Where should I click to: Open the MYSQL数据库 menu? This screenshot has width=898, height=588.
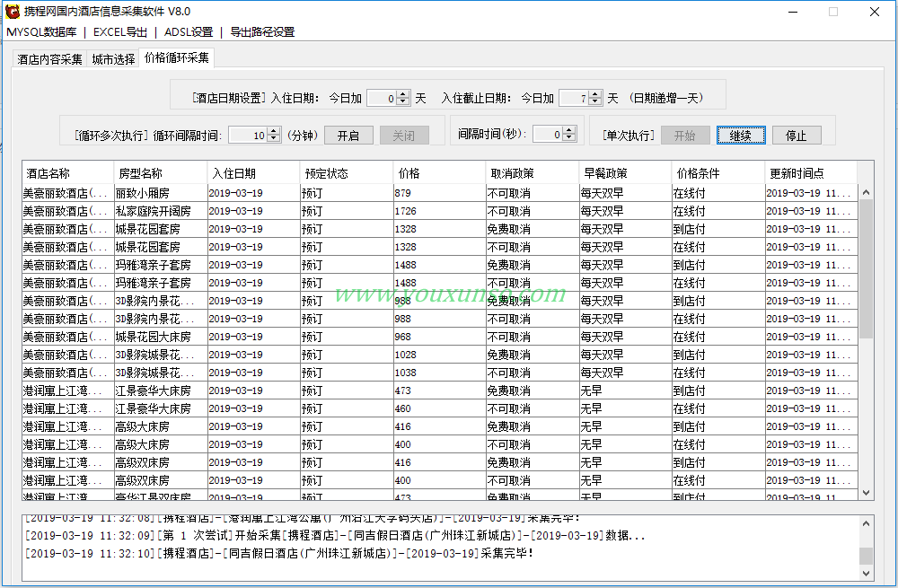(x=41, y=32)
